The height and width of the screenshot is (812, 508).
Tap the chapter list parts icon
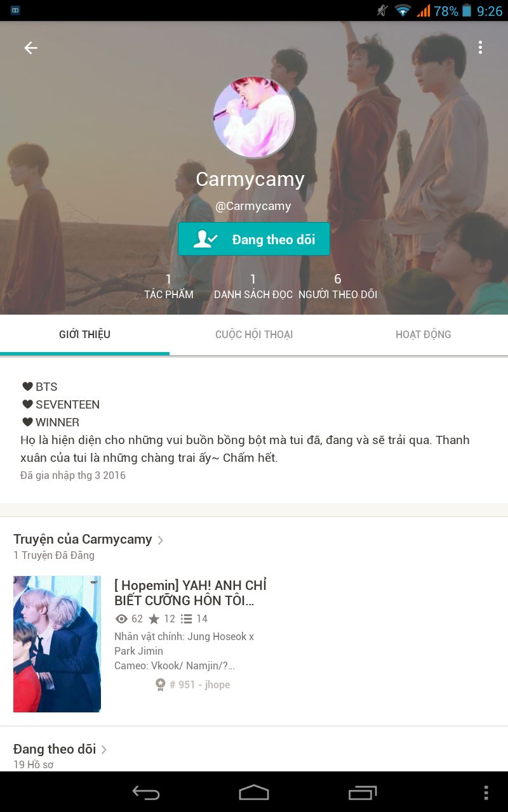pyautogui.click(x=186, y=619)
